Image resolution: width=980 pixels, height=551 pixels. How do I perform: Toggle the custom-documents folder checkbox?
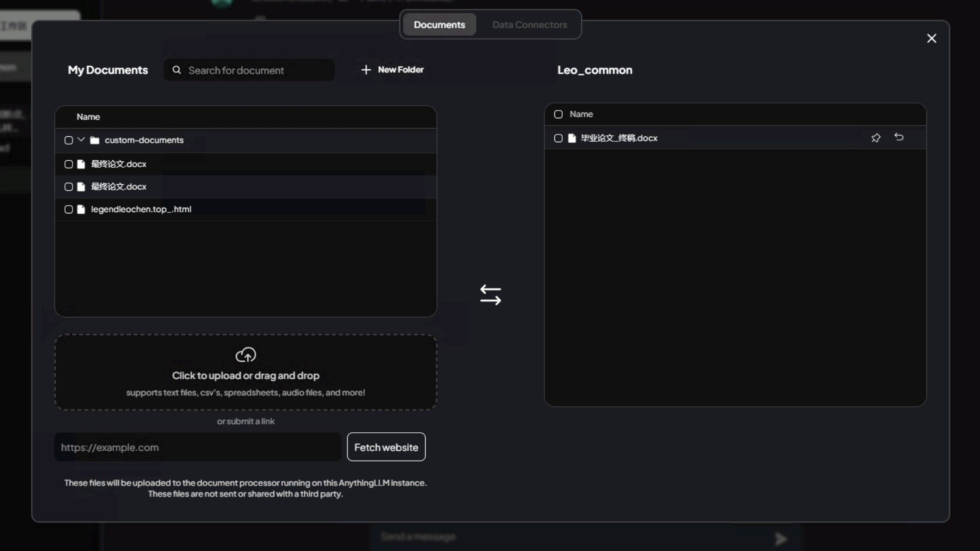point(68,140)
